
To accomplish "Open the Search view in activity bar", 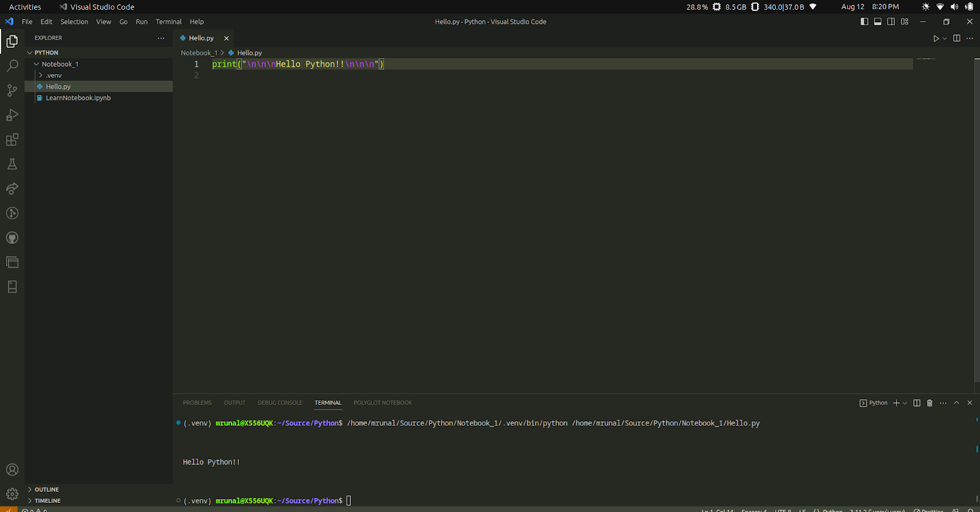I will tap(12, 66).
